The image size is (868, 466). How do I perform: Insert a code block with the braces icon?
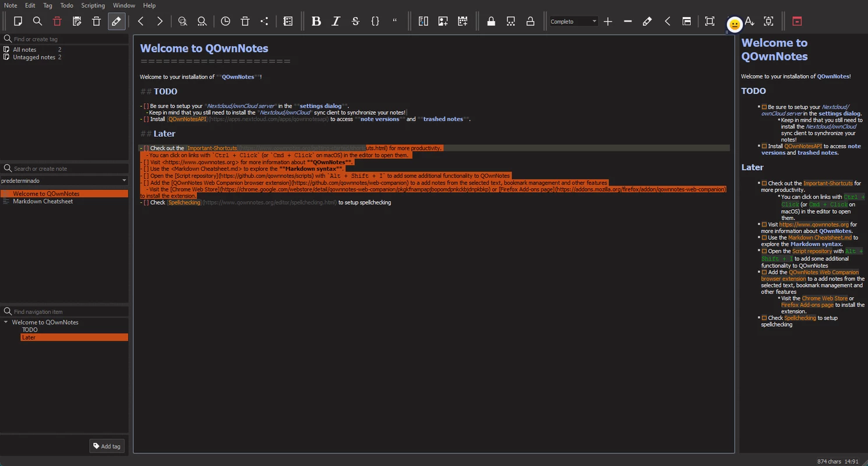coord(375,22)
